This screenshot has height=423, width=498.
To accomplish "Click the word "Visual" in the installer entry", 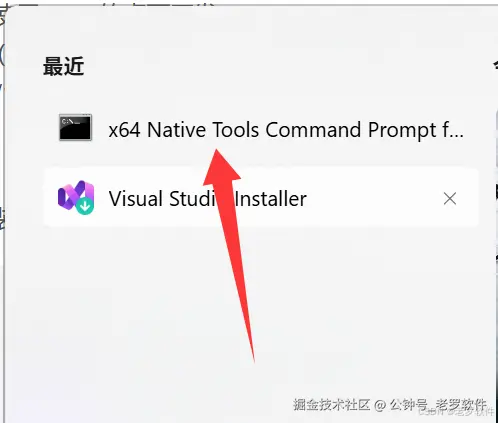I will click(x=136, y=199).
